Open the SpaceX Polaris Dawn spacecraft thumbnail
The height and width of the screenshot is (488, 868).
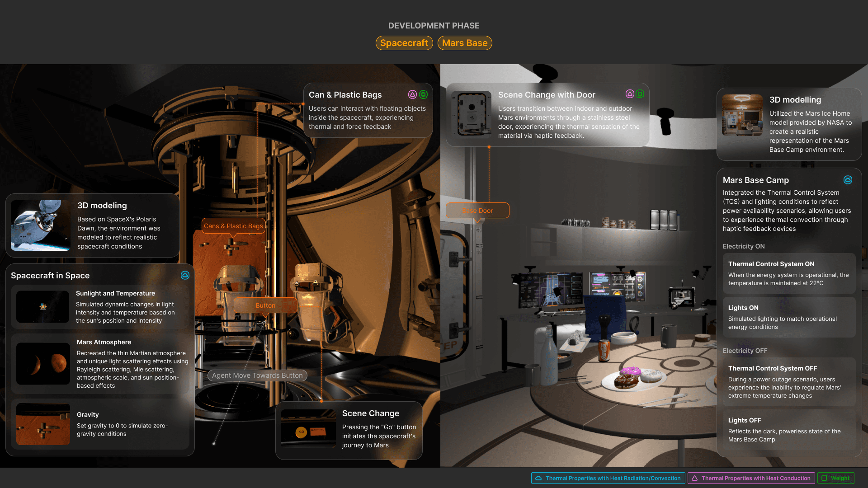[x=41, y=225]
